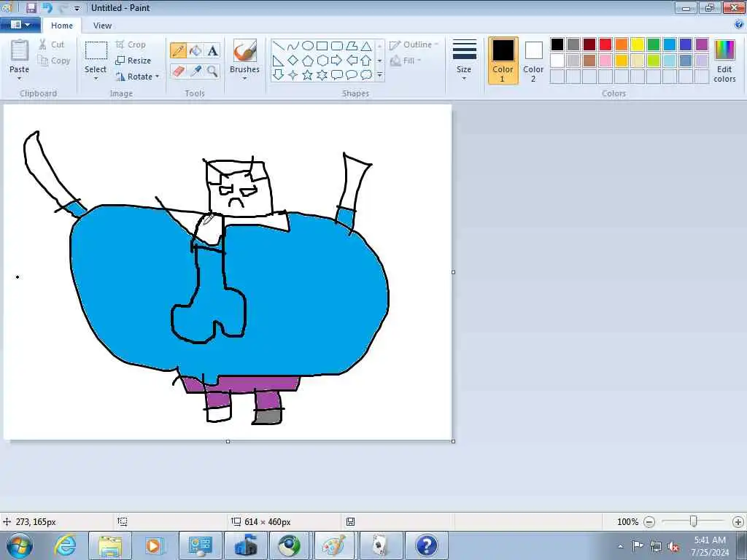Open the Select dropdown arrow
Viewport: 747px width, 560px height.
[96, 79]
